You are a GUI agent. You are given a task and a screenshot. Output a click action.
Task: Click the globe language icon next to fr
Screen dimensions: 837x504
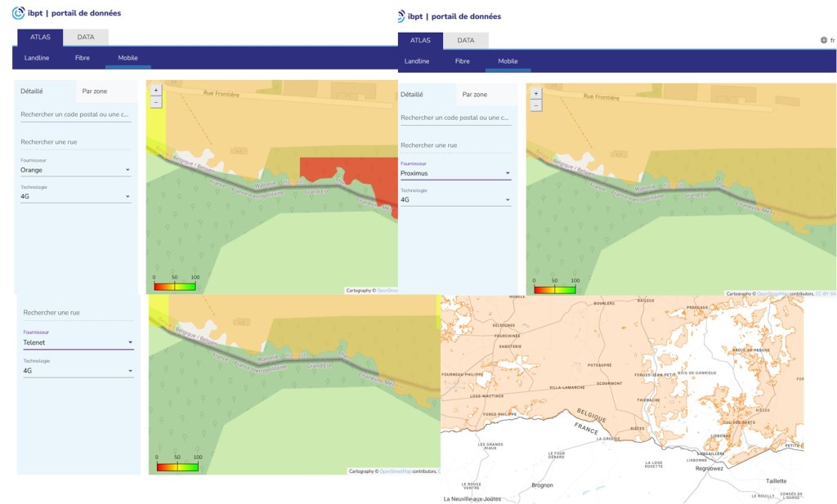pos(824,40)
